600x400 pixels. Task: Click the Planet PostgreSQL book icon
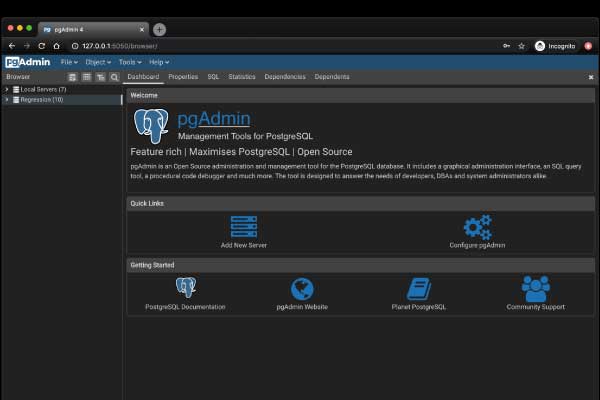(419, 289)
